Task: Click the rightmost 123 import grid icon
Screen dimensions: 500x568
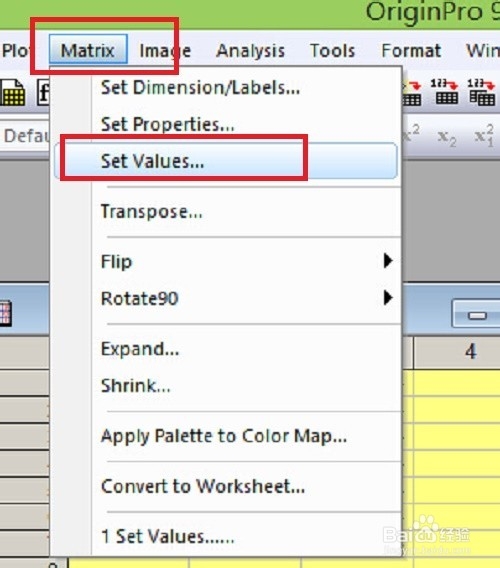Action: point(482,92)
